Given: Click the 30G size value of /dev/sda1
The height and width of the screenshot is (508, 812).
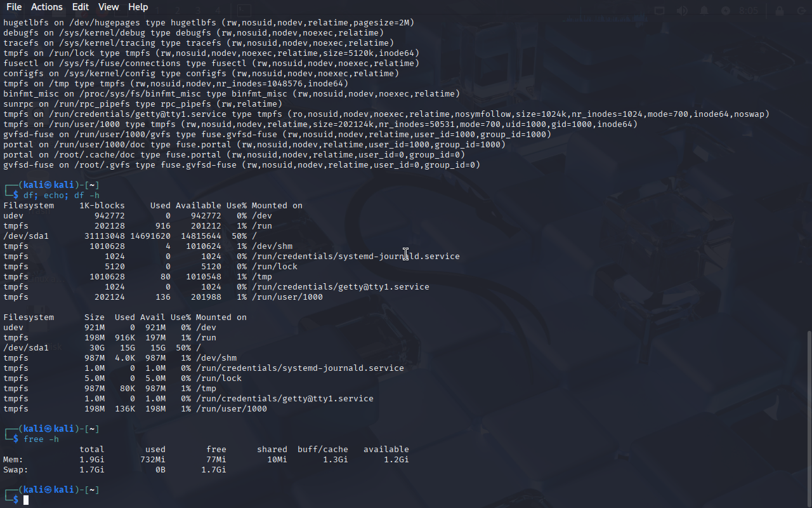Looking at the screenshot, I should [97, 347].
